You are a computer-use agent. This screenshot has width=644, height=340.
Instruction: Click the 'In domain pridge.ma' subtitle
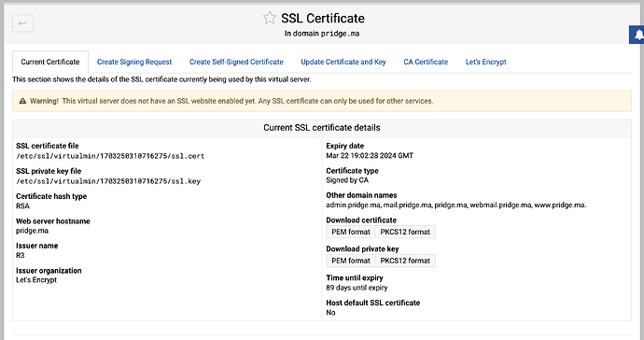(x=322, y=34)
